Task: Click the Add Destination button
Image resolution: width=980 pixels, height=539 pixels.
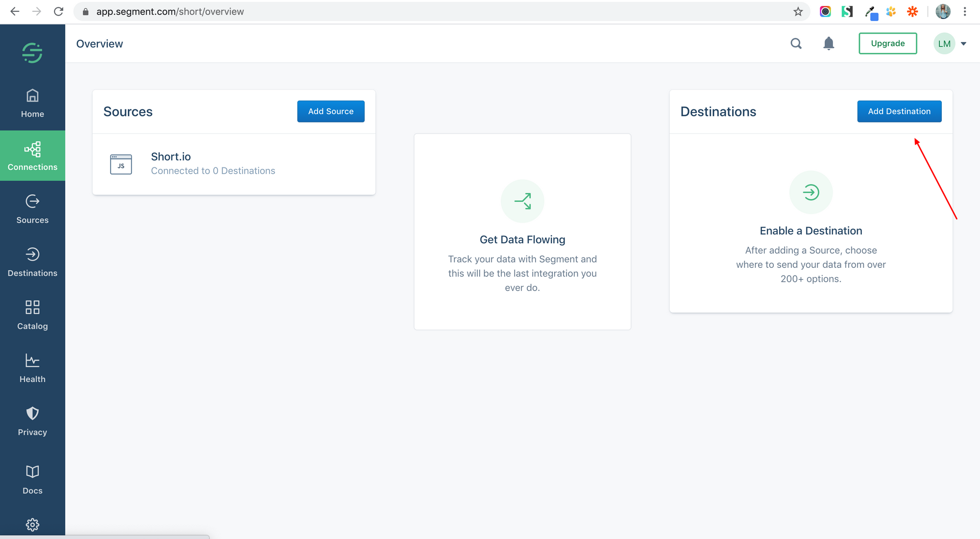Action: tap(899, 111)
